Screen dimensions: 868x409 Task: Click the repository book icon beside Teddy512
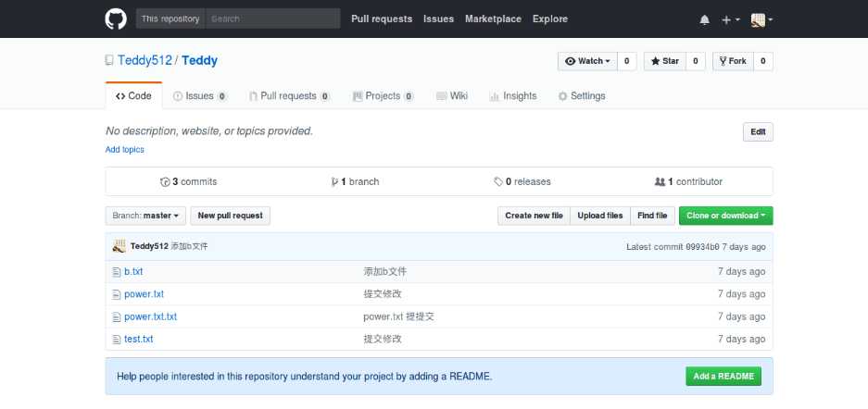coord(109,60)
